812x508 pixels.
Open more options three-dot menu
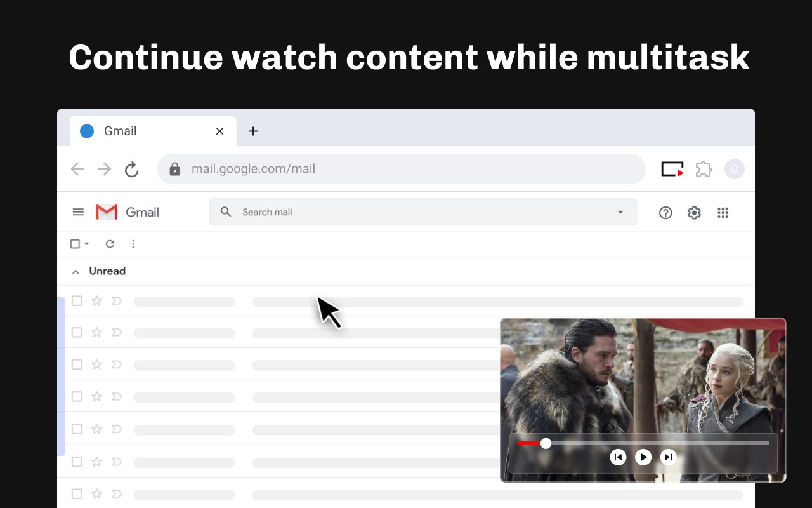[133, 244]
